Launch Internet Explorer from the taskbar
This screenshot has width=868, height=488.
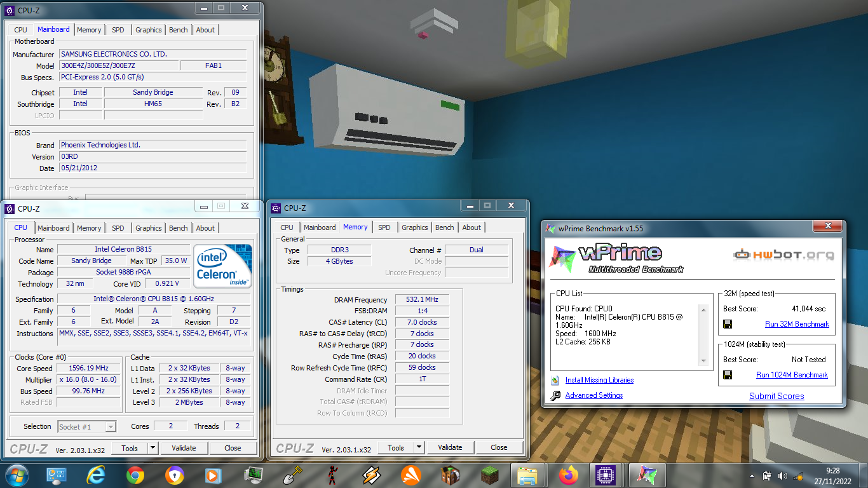(96, 475)
